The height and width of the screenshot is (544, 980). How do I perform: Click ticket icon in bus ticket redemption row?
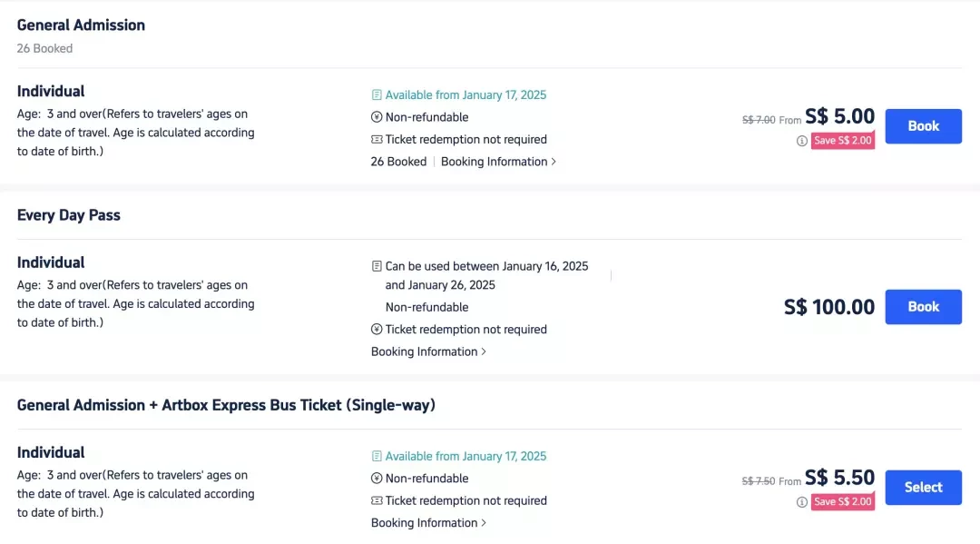[x=377, y=500]
